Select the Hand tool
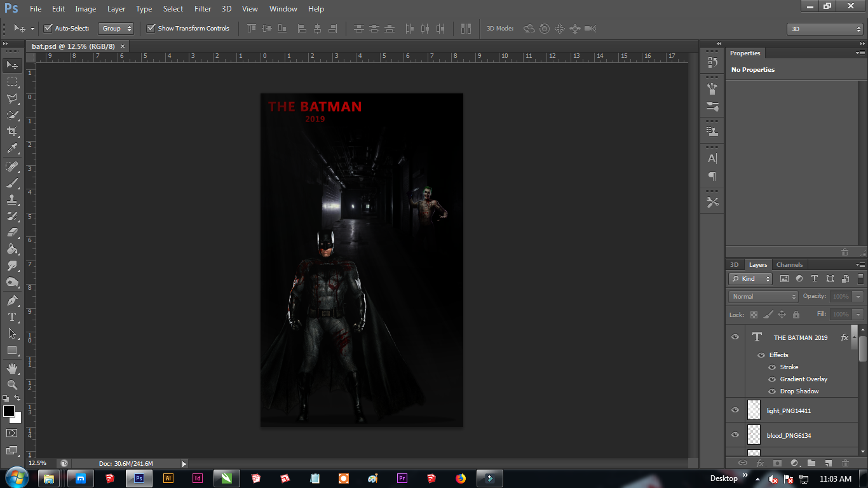The width and height of the screenshot is (868, 488). pyautogui.click(x=12, y=368)
